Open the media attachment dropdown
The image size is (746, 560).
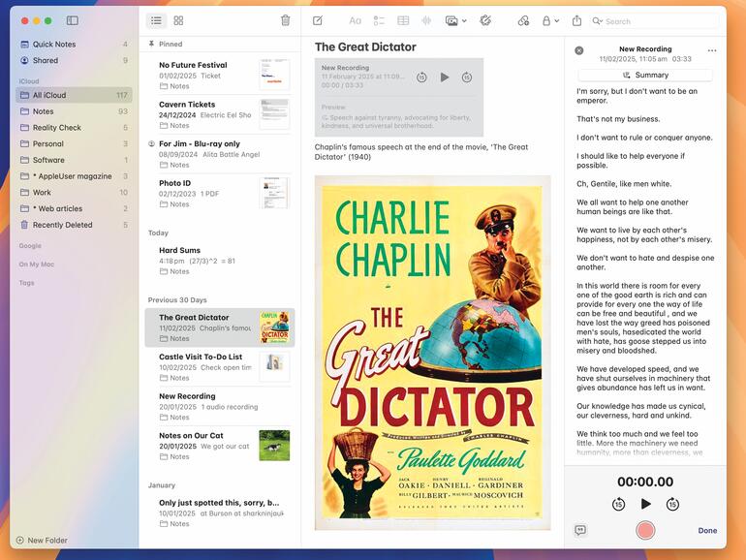point(455,20)
